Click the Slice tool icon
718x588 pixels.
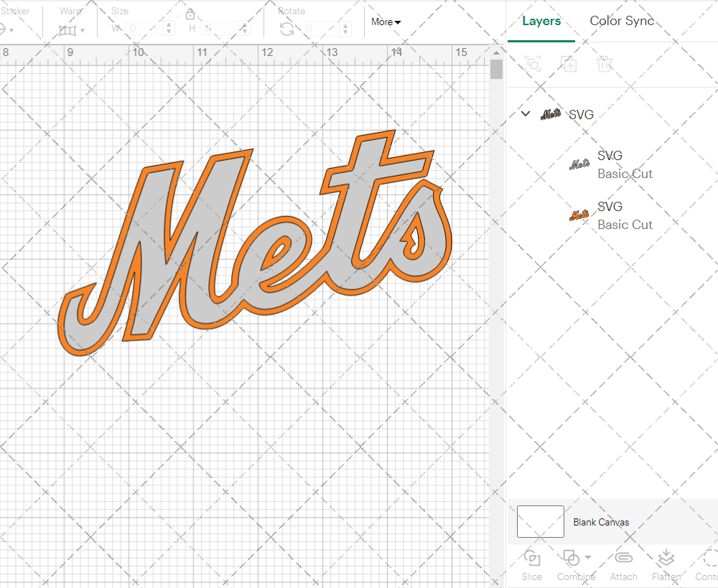coord(531,559)
